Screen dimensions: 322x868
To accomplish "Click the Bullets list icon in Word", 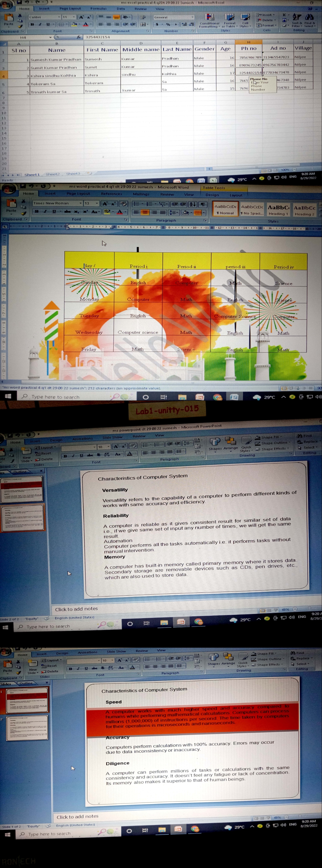I will (x=136, y=204).
